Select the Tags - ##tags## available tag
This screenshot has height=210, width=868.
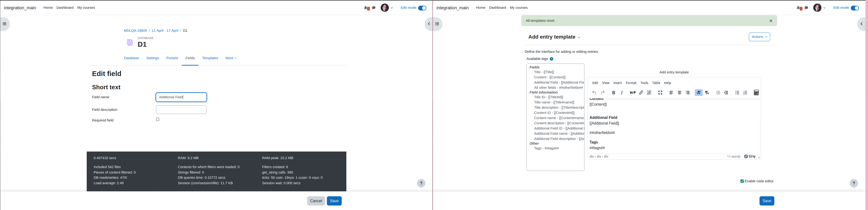pos(546,148)
